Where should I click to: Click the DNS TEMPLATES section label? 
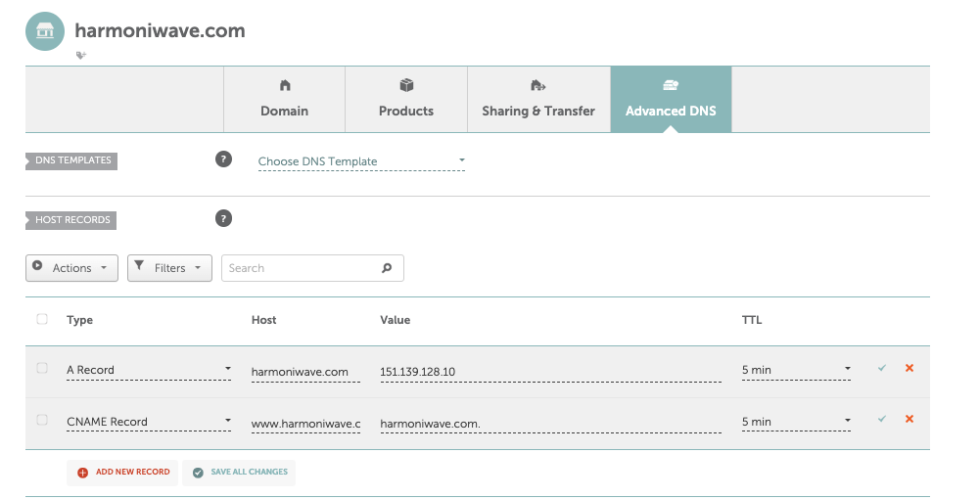point(71,160)
